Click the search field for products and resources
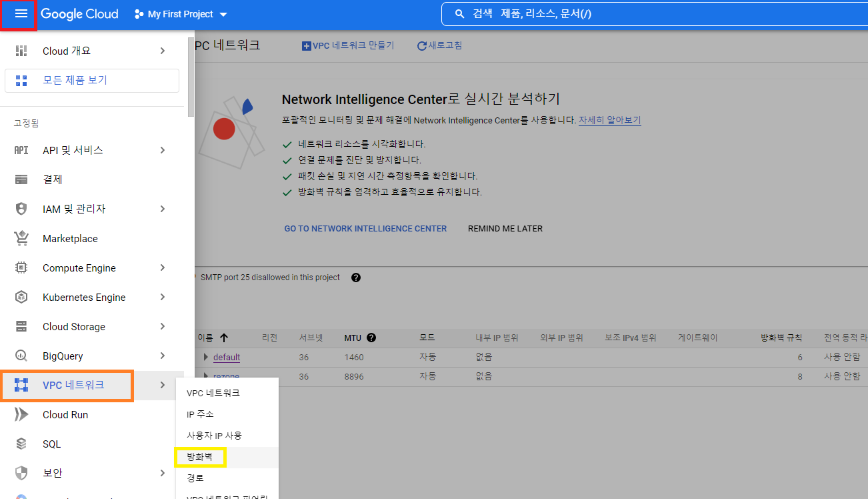Viewport: 868px width, 499px height. click(x=653, y=14)
